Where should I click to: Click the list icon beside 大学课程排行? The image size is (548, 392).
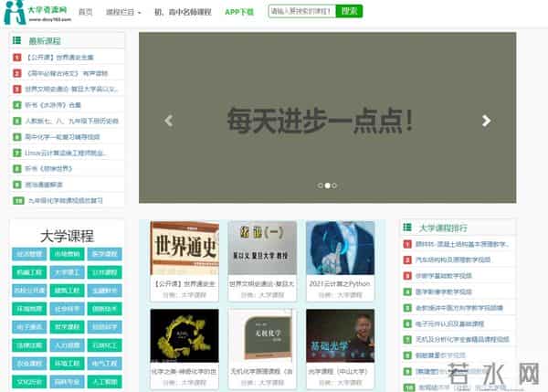(x=407, y=228)
